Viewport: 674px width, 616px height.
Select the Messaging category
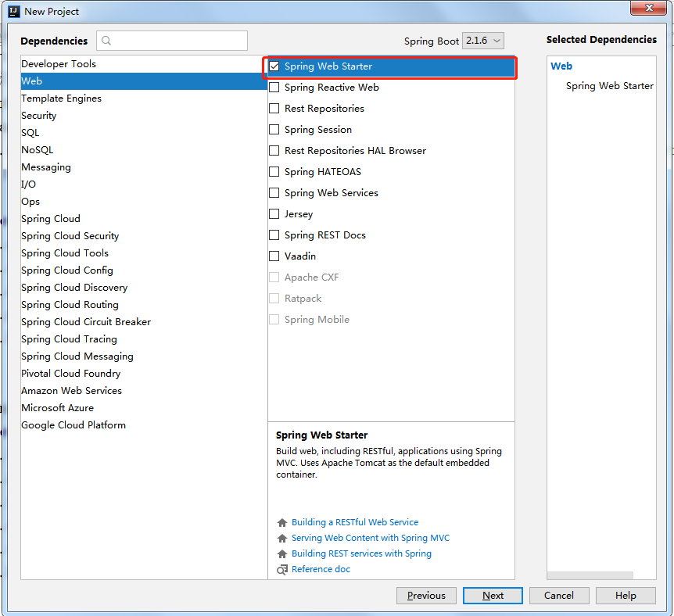(144, 167)
